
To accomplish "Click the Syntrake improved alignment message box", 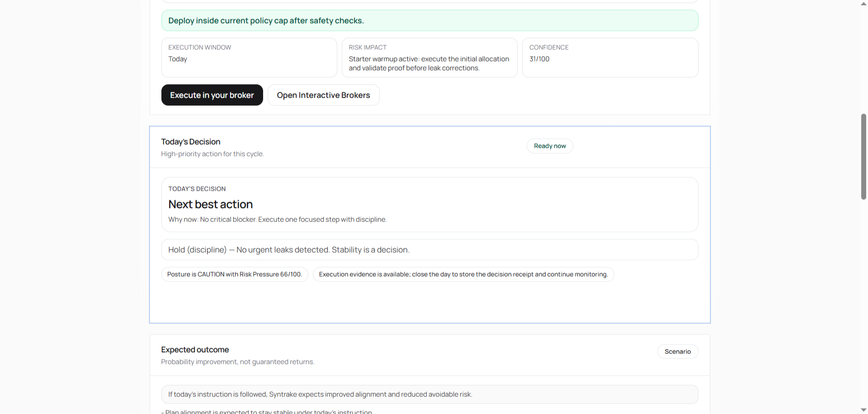I will (x=429, y=394).
